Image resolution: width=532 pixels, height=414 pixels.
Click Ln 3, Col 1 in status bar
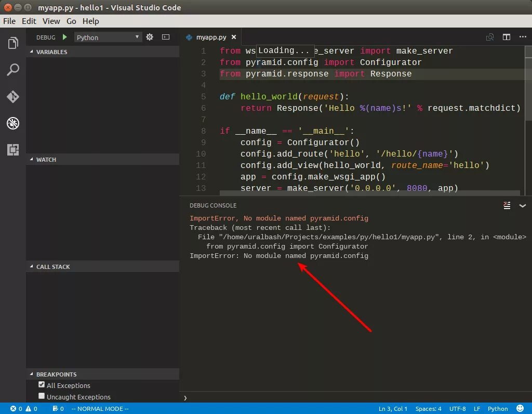click(393, 409)
